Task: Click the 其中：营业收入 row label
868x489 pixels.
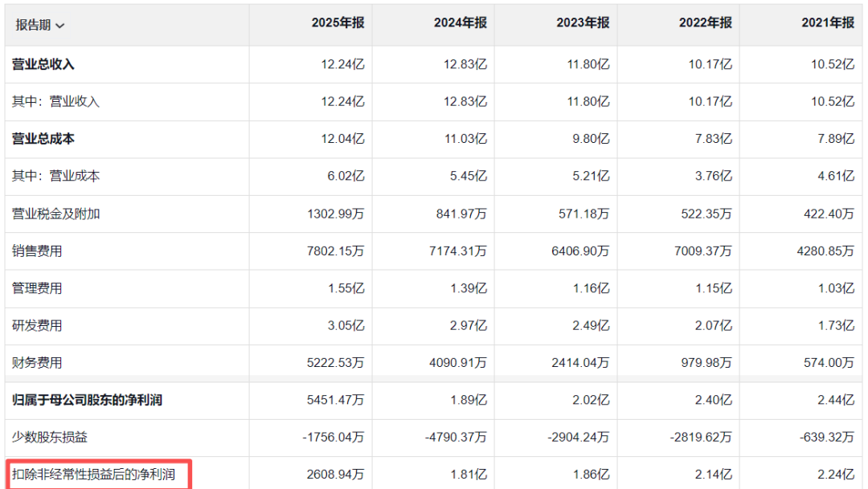Action: [55, 102]
